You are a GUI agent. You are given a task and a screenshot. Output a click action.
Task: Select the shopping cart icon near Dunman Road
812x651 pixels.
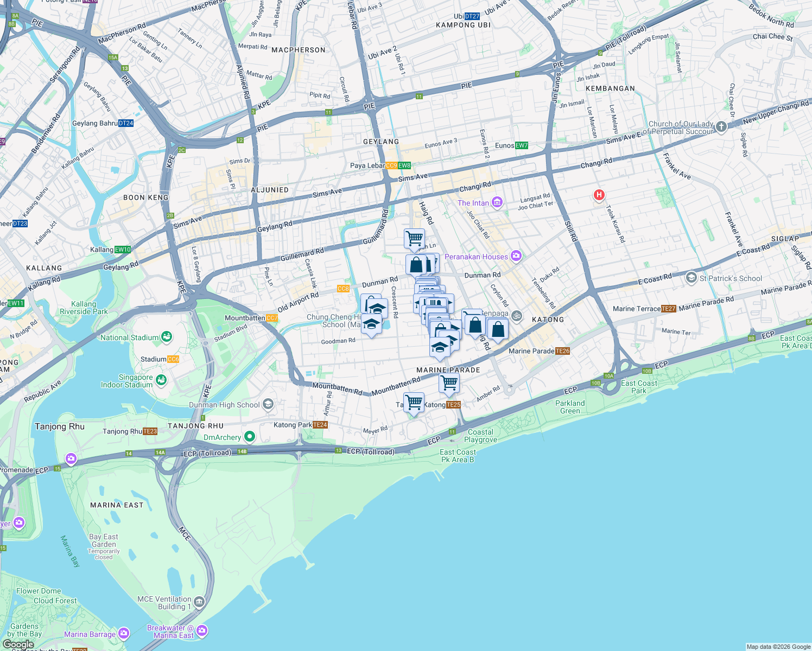click(414, 238)
